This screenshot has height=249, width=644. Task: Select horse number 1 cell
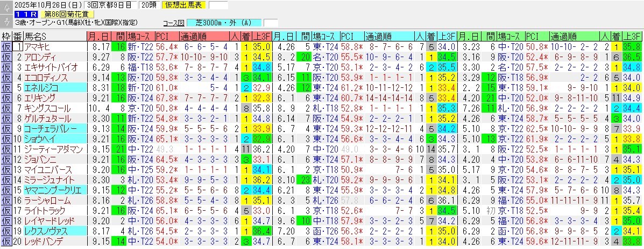coord(18,47)
